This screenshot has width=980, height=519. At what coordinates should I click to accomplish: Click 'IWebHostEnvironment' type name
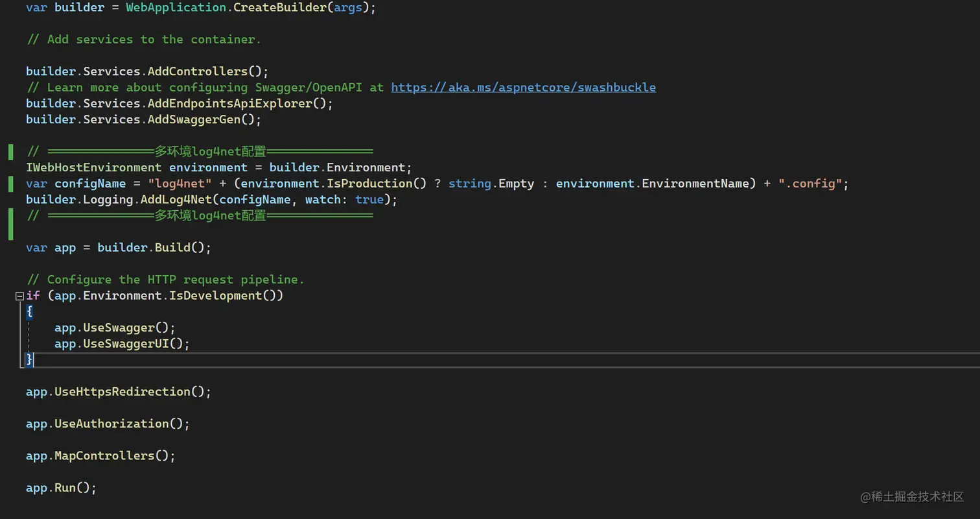[93, 167]
